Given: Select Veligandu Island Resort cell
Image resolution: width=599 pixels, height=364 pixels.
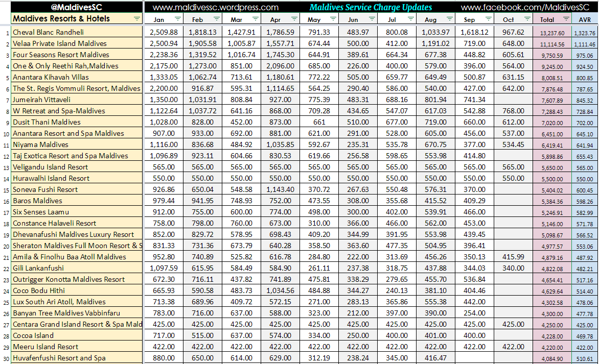Looking at the screenshot, I should (77, 167).
